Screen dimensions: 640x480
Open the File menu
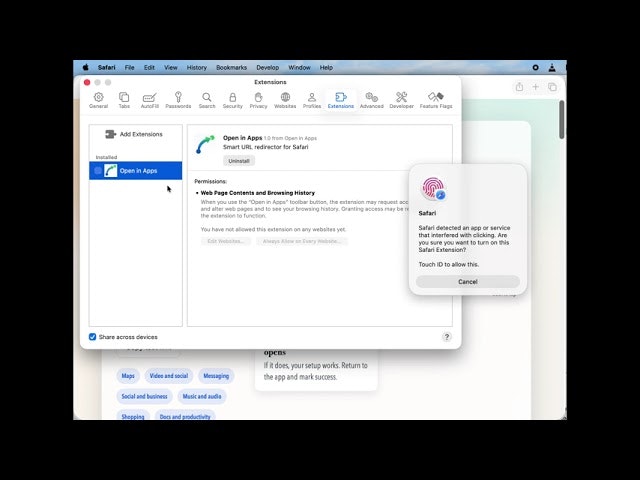(129, 67)
